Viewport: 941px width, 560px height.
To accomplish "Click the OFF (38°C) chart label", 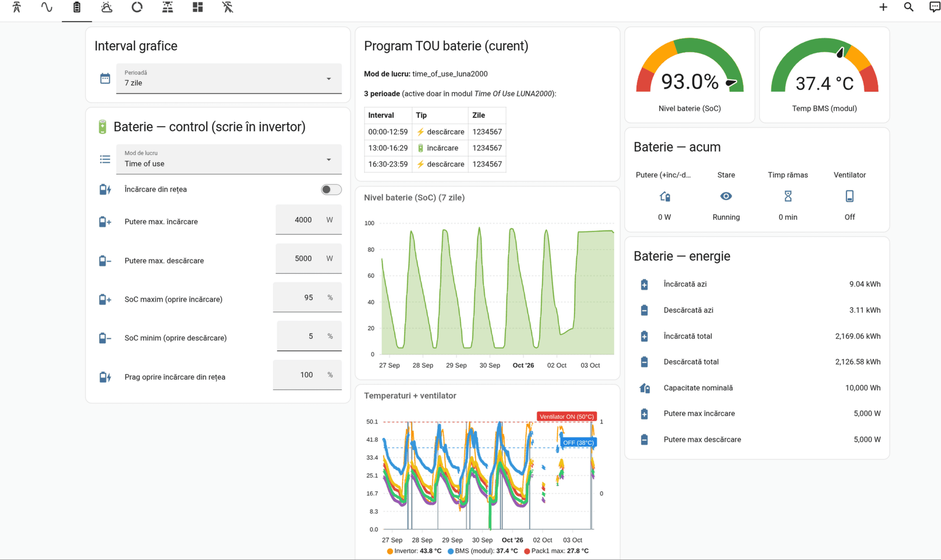I will (x=578, y=442).
